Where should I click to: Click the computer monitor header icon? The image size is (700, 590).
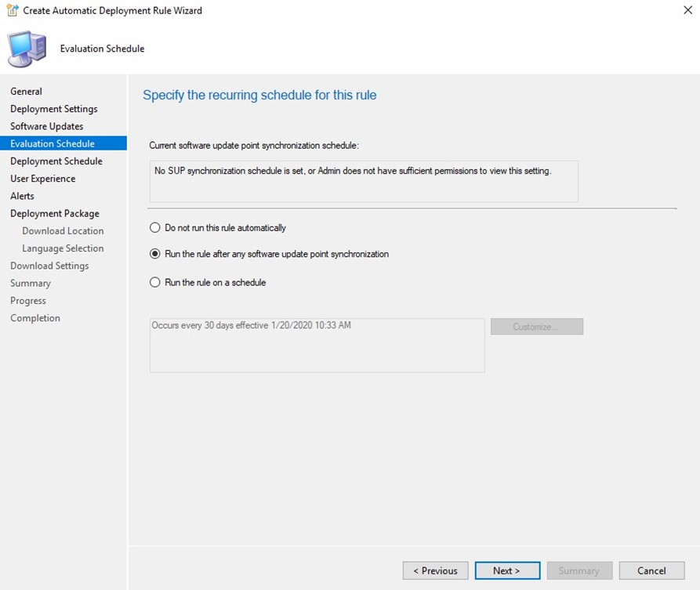point(27,49)
